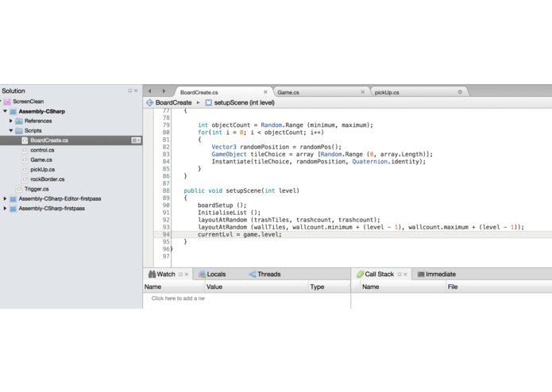Click the Threads pad icon
Viewport: 552px width, 392px height.
point(253,275)
